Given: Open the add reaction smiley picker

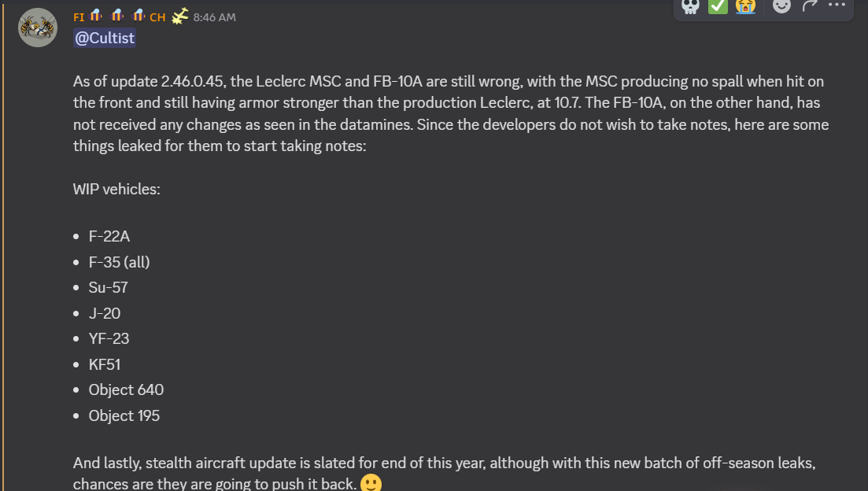Looking at the screenshot, I should [x=781, y=6].
